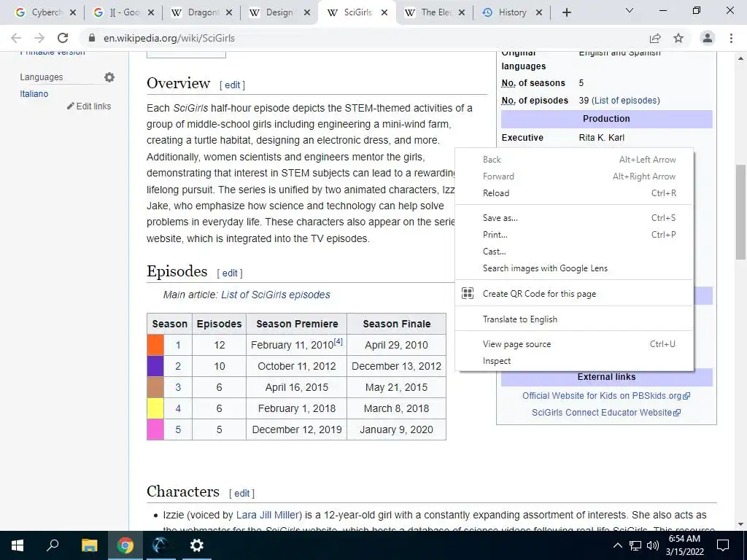The width and height of the screenshot is (747, 560).
Task: Select View page source
Action: click(574, 344)
